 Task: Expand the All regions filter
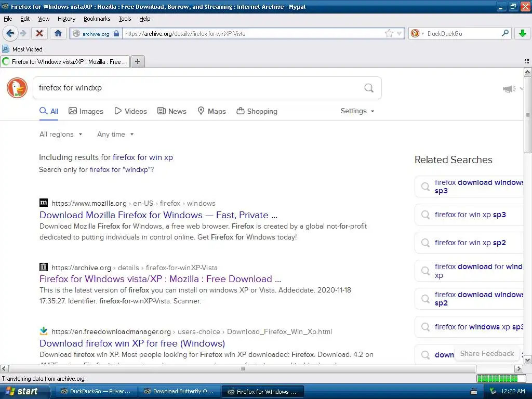point(61,135)
